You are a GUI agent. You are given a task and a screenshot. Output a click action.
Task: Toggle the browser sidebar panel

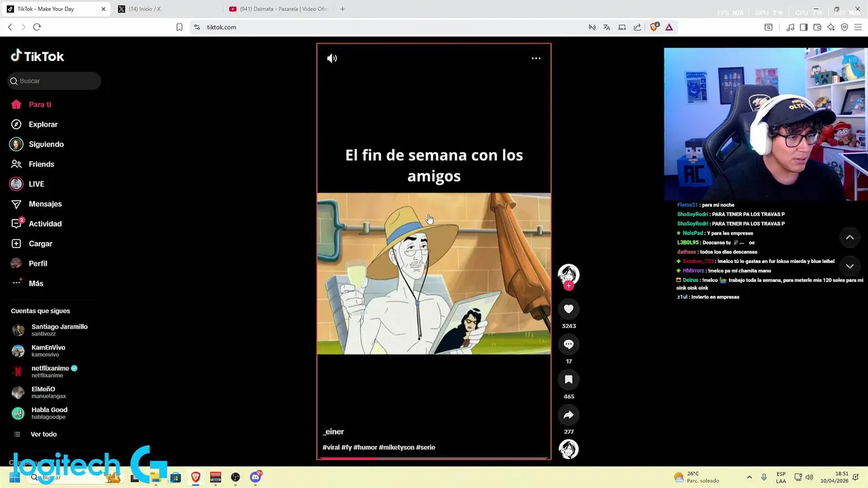pyautogui.click(x=804, y=27)
